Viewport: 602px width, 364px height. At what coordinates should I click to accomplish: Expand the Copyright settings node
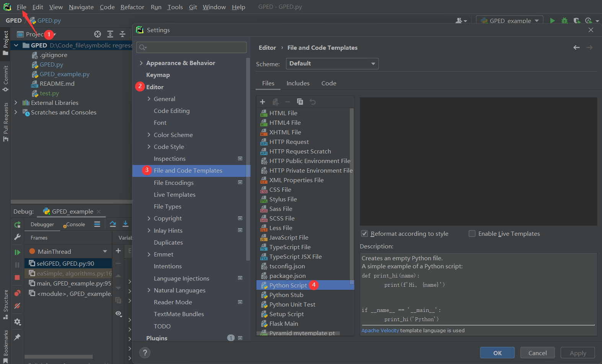click(149, 218)
